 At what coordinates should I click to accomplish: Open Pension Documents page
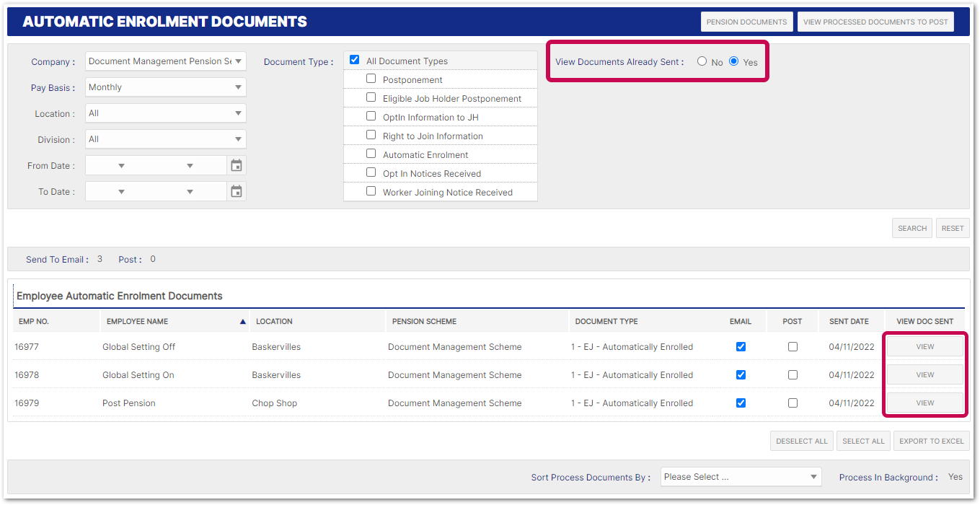coord(746,22)
